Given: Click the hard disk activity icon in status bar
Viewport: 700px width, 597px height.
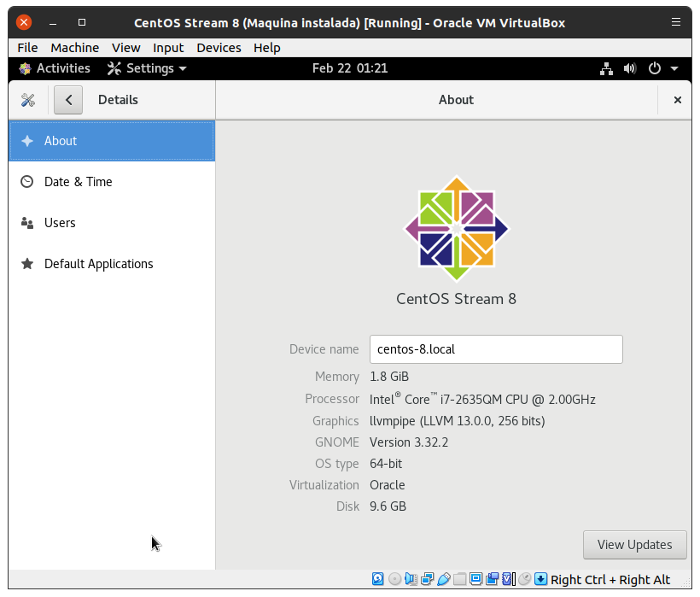Looking at the screenshot, I should point(378,579).
